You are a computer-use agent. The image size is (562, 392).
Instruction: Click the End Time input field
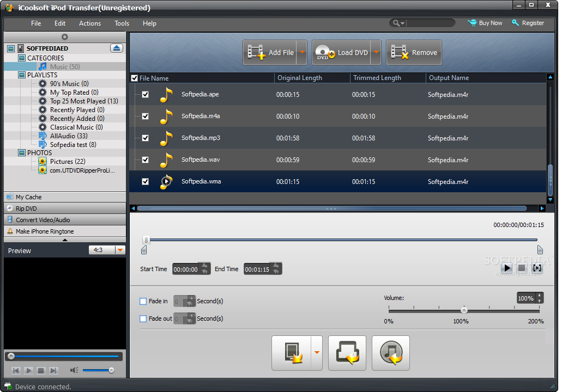257,269
